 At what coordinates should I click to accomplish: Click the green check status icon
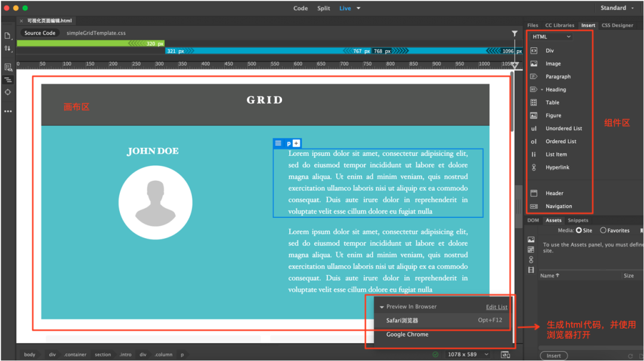[435, 354]
